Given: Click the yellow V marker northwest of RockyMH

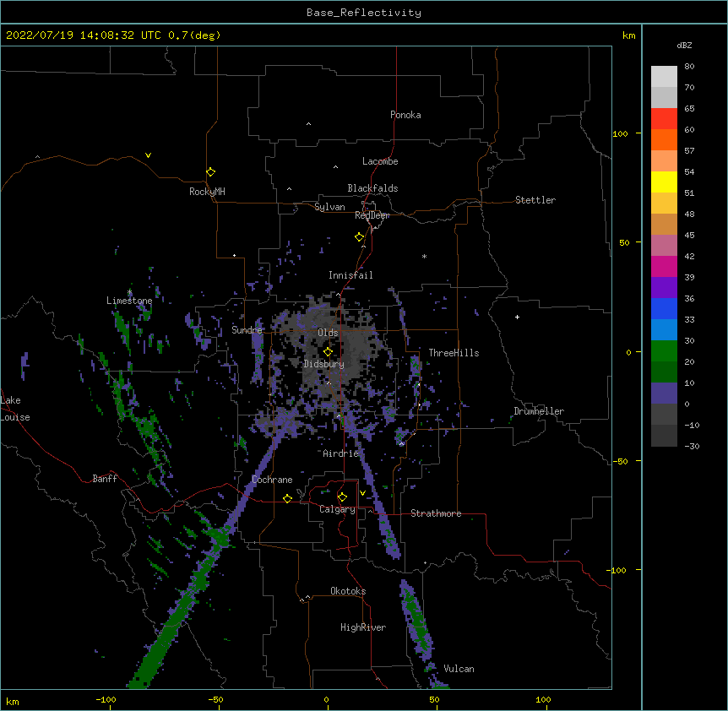Looking at the screenshot, I should coord(148,155).
